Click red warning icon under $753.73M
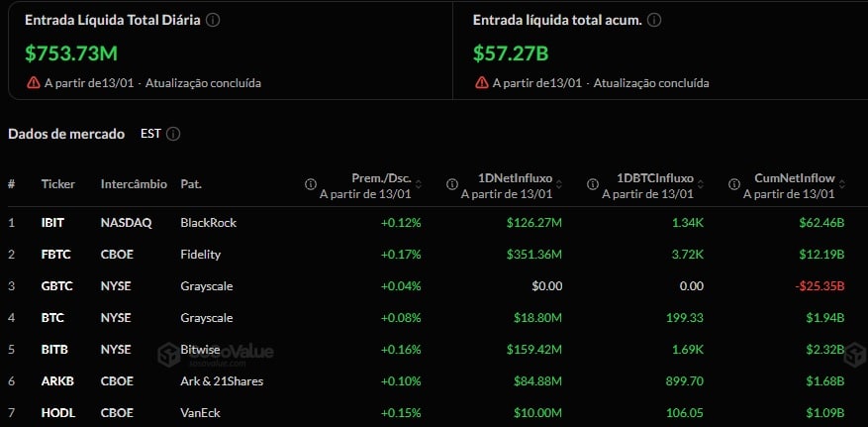Viewport: 868px width, 427px height. tap(34, 83)
